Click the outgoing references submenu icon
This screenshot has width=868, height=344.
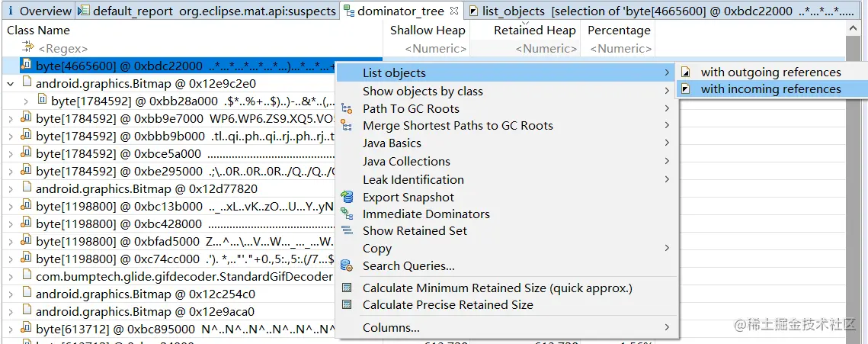tap(686, 72)
